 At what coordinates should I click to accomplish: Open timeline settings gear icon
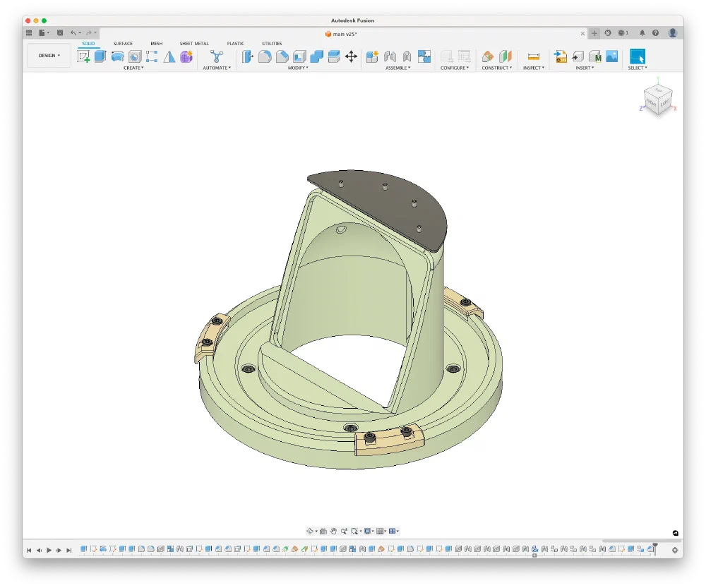coord(674,550)
